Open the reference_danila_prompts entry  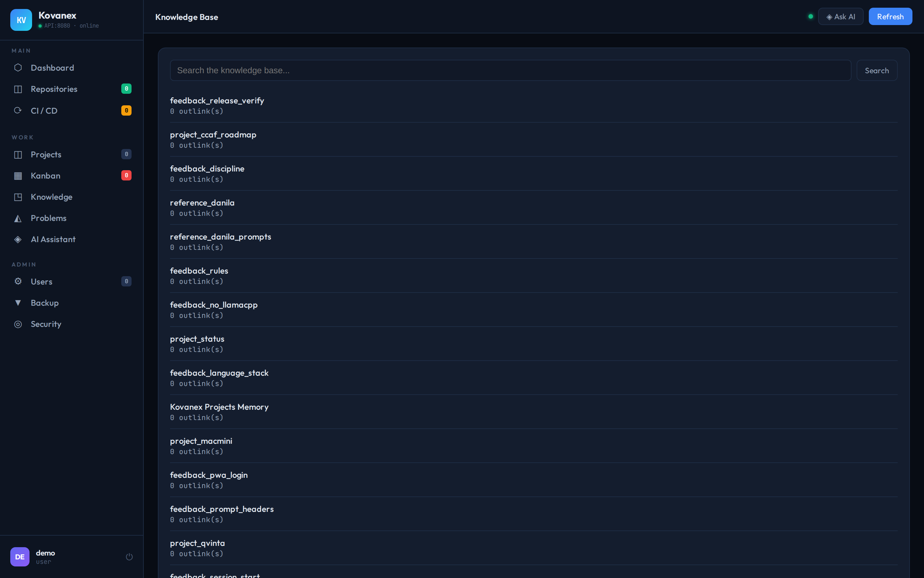pyautogui.click(x=534, y=241)
